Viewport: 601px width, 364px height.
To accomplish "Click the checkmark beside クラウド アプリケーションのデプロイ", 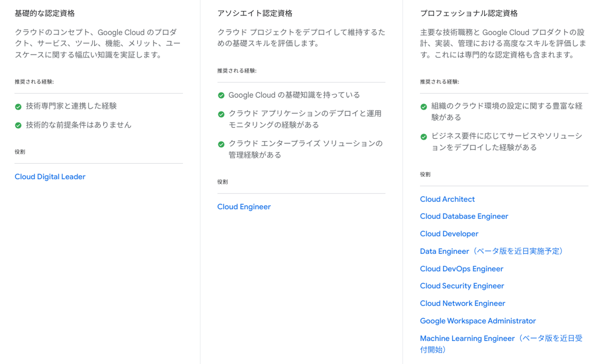I will click(221, 114).
